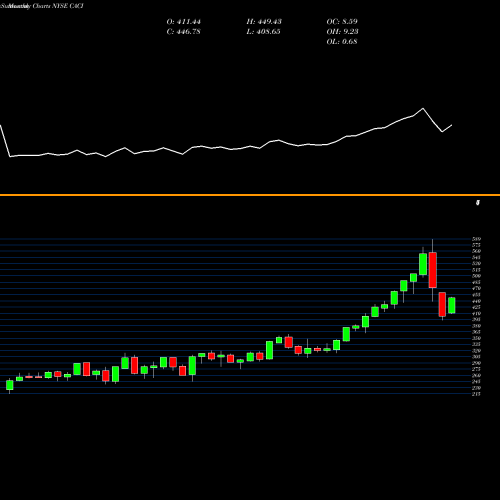Click the 560 price axis label

coord(476,251)
